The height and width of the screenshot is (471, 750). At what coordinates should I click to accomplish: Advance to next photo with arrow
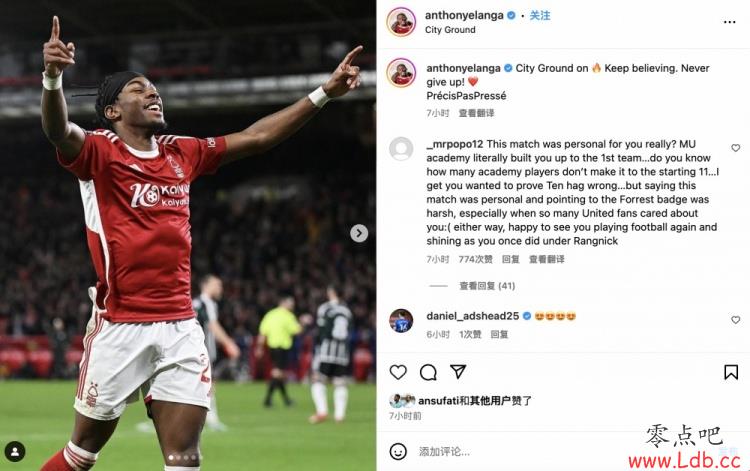[359, 233]
